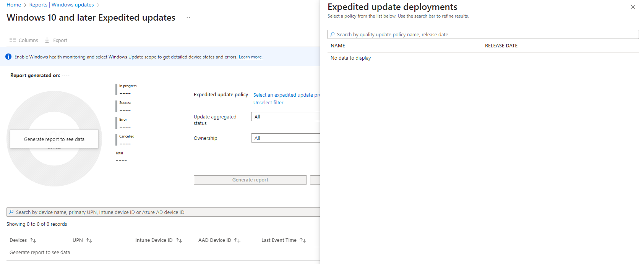Click the partially hidden button beside Generate report

click(x=315, y=180)
